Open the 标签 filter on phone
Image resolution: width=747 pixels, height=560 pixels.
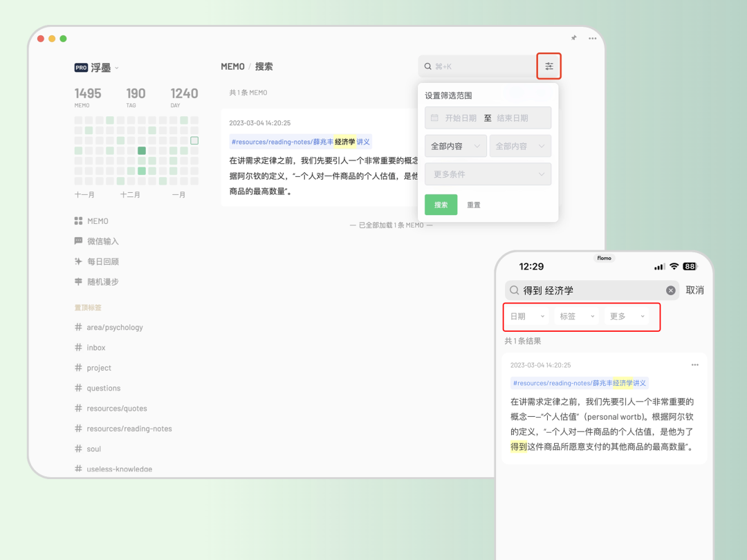click(x=576, y=316)
